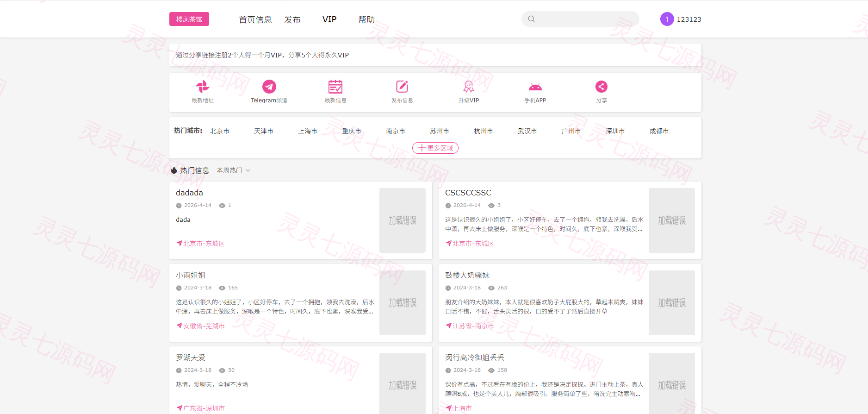
Task: Click the search magnifier icon
Action: [x=532, y=19]
